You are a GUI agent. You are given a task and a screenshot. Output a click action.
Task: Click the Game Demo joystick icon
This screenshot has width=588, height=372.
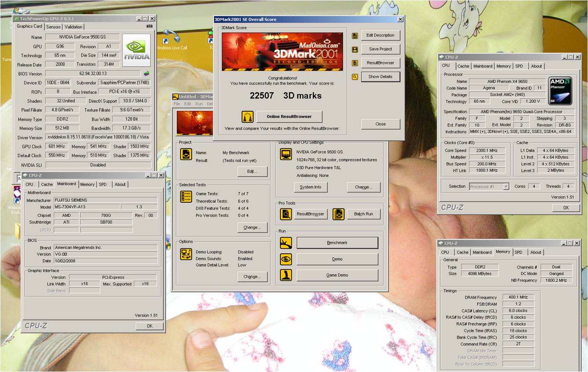pos(286,275)
